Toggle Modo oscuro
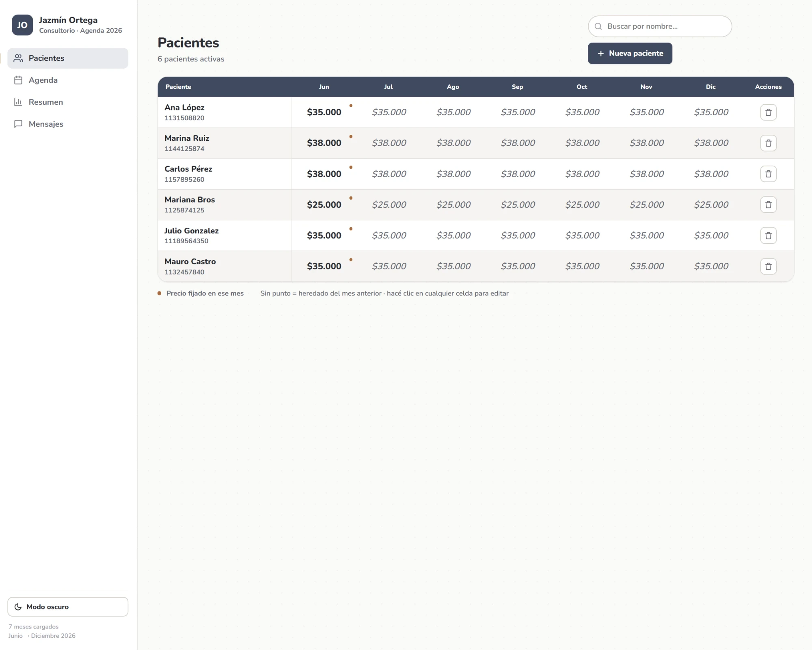 (68, 607)
